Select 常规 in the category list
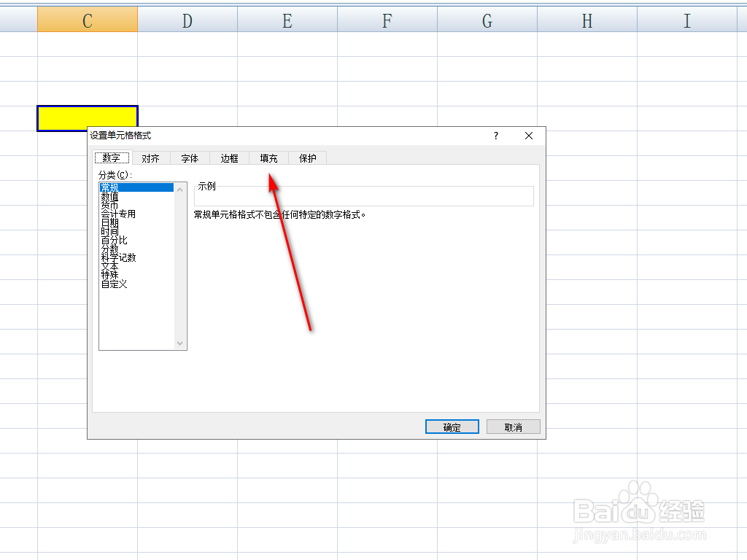The width and height of the screenshot is (747, 560). coord(136,187)
